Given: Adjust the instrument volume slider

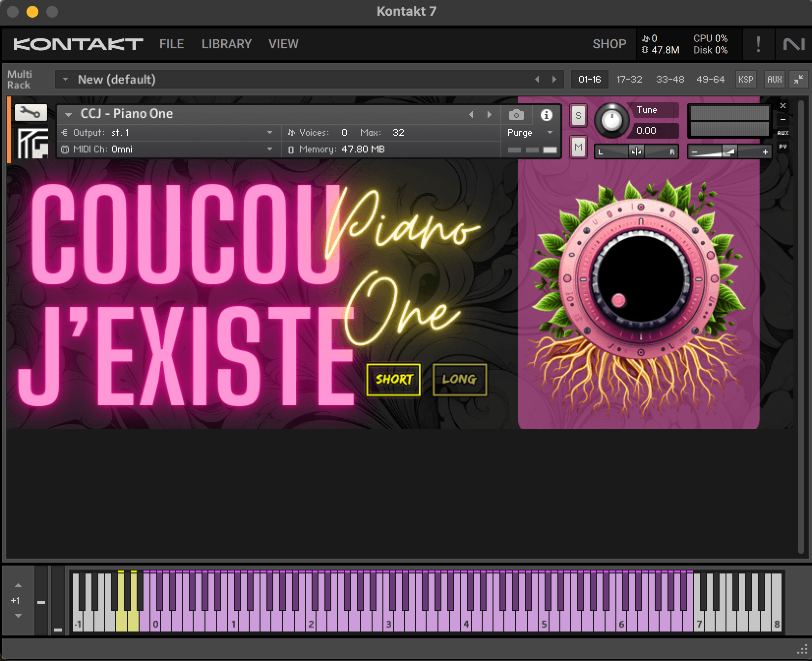Looking at the screenshot, I should point(729,152).
